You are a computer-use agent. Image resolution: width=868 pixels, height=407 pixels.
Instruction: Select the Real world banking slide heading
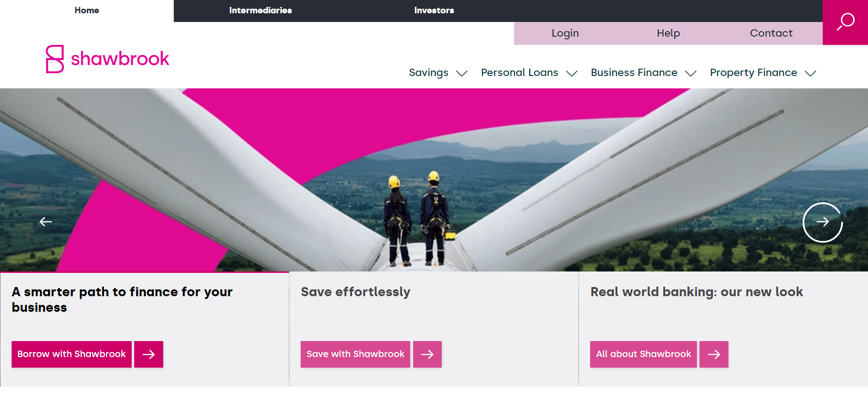697,292
